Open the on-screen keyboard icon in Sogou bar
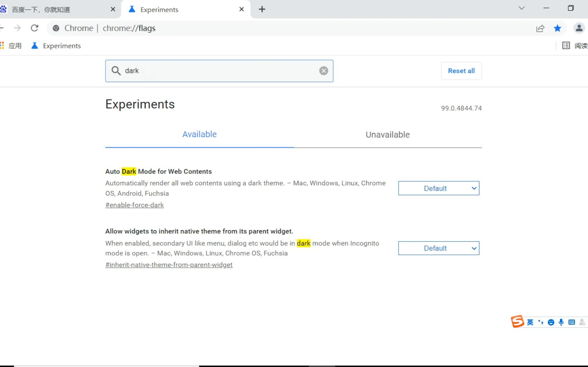Viewport: 588px width, 367px height. click(x=571, y=322)
